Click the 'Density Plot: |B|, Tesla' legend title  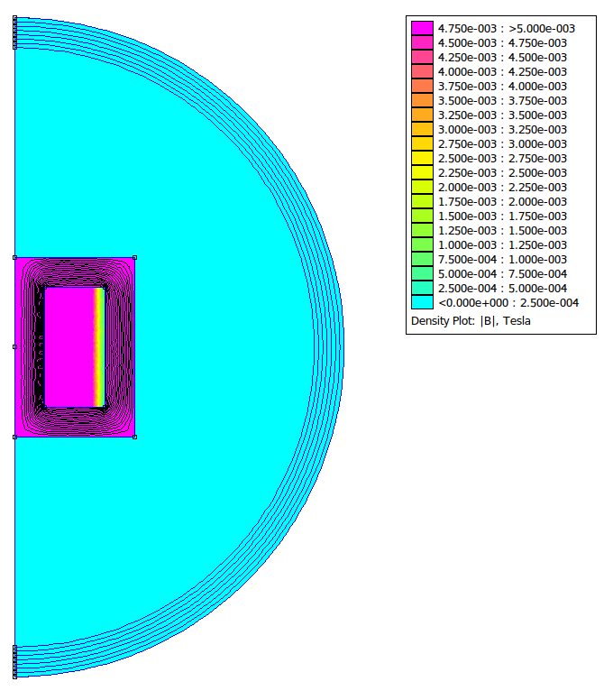pos(471,320)
